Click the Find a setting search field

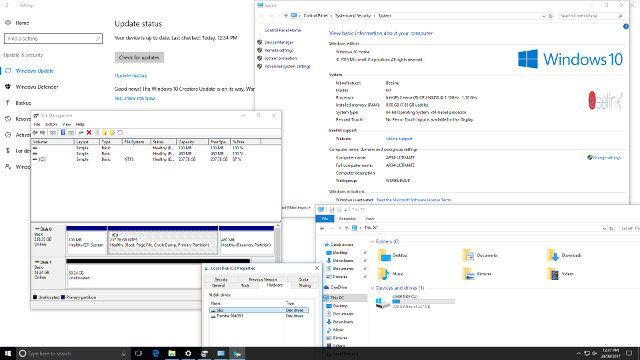[x=53, y=38]
